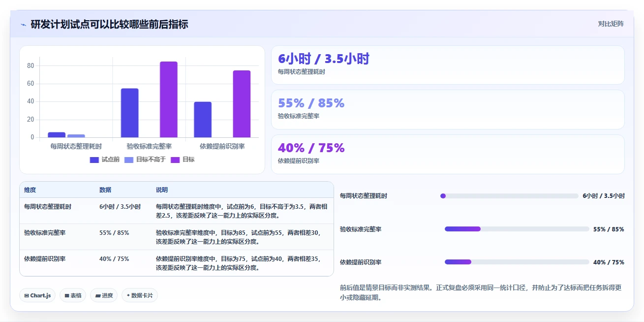The height and width of the screenshot is (322, 644).
Task: Click the Chart.js tag
Action: (x=37, y=295)
